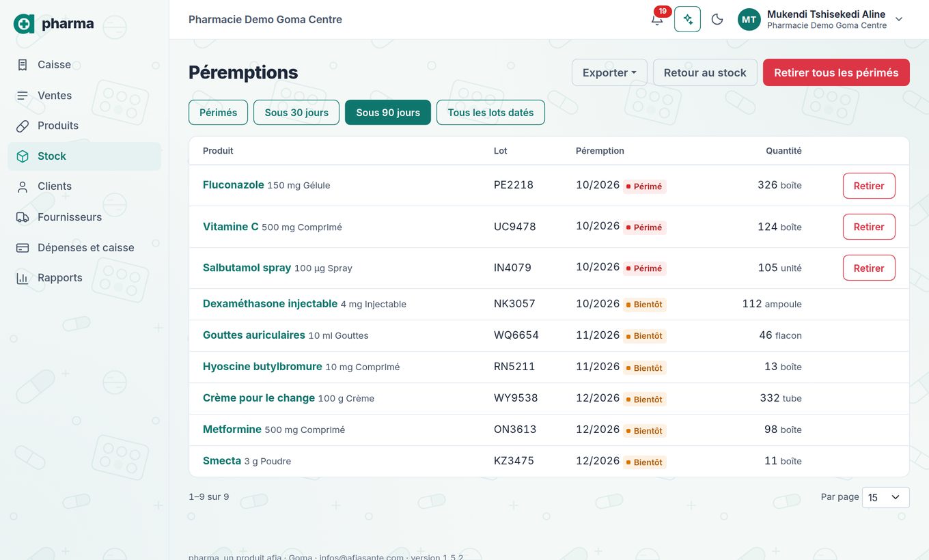Open notifications bell with 19 badge

657,19
